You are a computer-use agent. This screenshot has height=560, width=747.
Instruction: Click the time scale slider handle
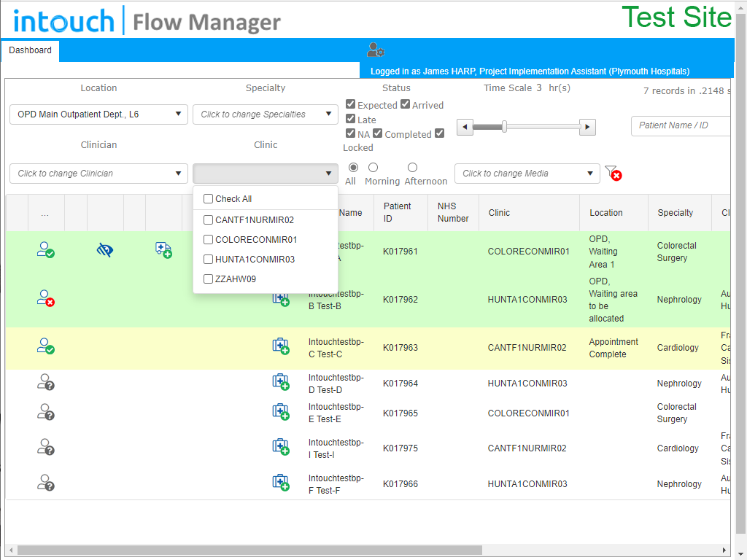tap(504, 127)
